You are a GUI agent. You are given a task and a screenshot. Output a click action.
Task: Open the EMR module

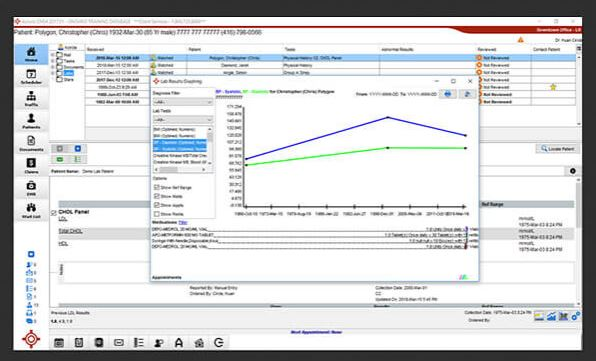[x=31, y=188]
